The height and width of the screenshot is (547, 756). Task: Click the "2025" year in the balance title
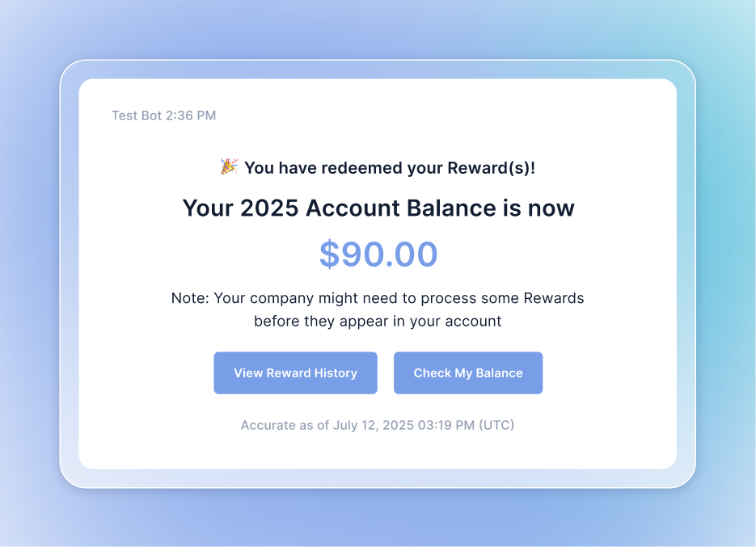pyautogui.click(x=269, y=208)
